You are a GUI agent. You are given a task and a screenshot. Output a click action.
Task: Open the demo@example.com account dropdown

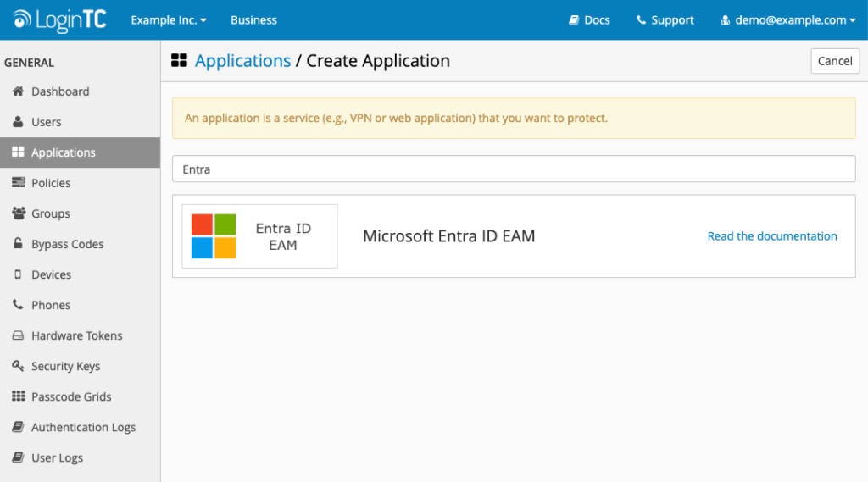(788, 20)
